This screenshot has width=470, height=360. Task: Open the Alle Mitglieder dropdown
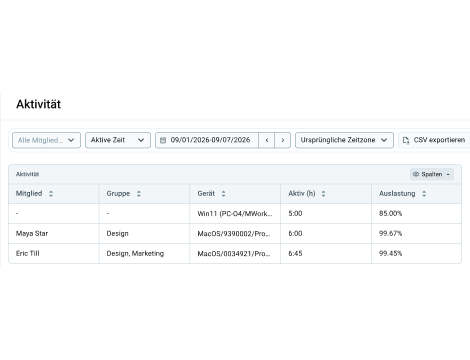(x=46, y=140)
